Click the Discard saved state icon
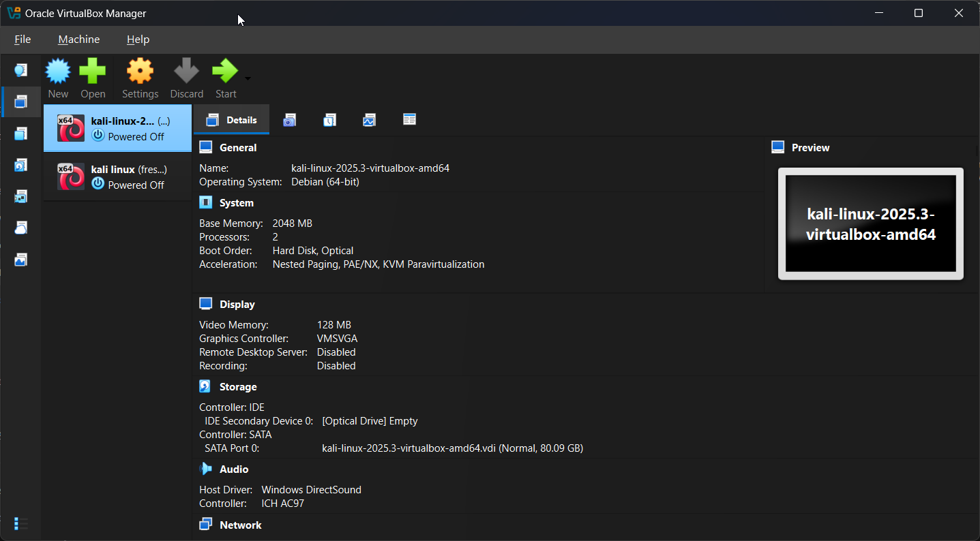The image size is (980, 541). point(186,72)
